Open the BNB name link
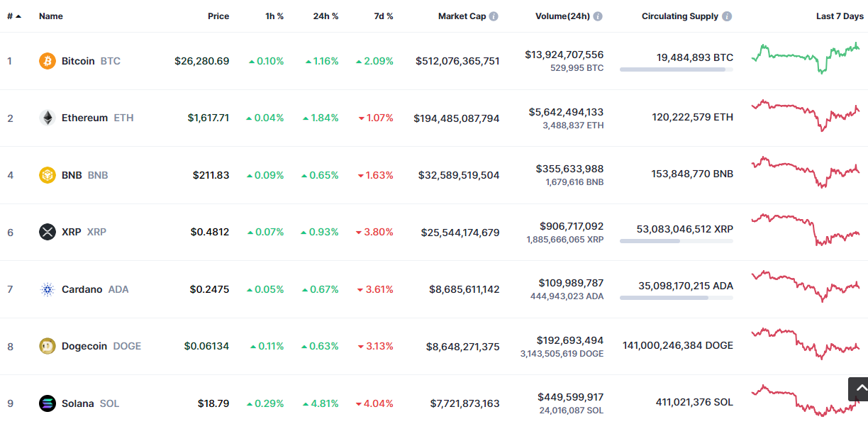Image resolution: width=868 pixels, height=424 pixels. point(72,175)
